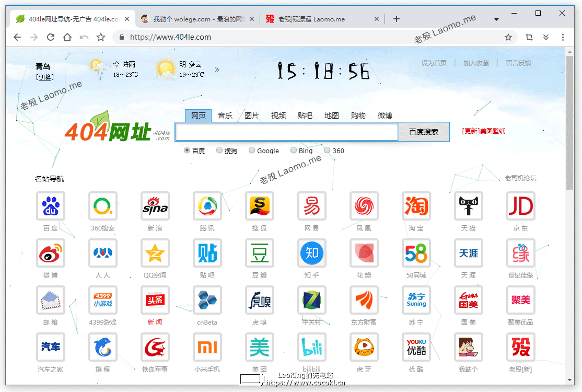Open the 360搜索 site icon
This screenshot has height=392, width=582.
click(103, 206)
